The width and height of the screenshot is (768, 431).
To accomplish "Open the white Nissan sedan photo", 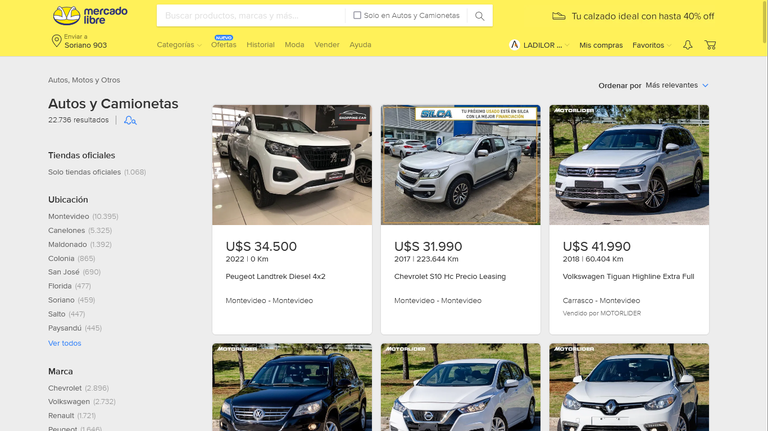I will 460,387.
